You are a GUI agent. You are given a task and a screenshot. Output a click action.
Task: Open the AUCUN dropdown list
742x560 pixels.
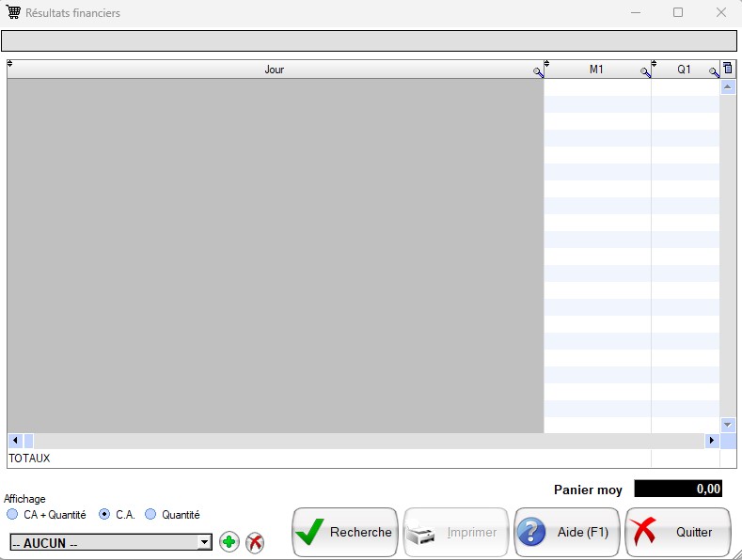204,542
